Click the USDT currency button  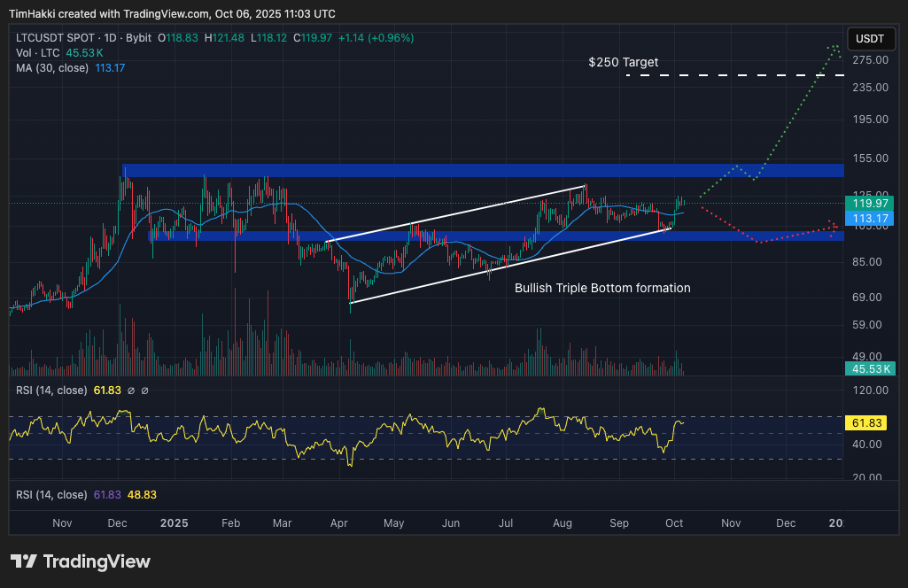870,39
